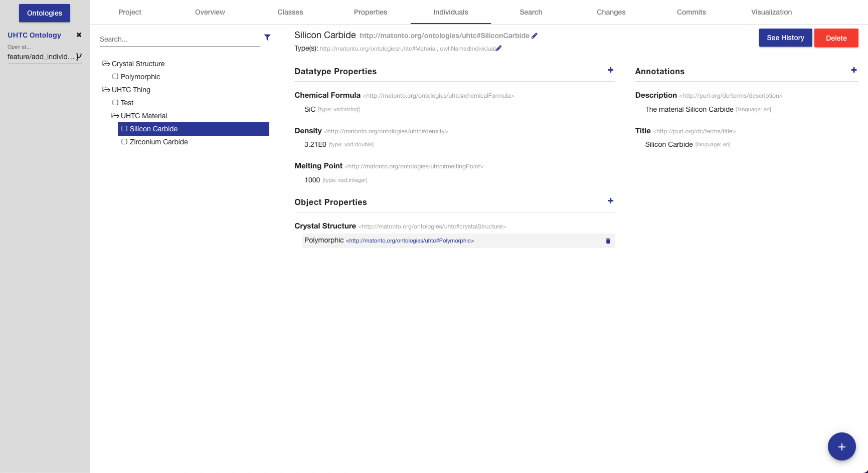Collapse the Crystal Structure folder
Image resolution: width=868 pixels, height=473 pixels.
click(x=105, y=63)
